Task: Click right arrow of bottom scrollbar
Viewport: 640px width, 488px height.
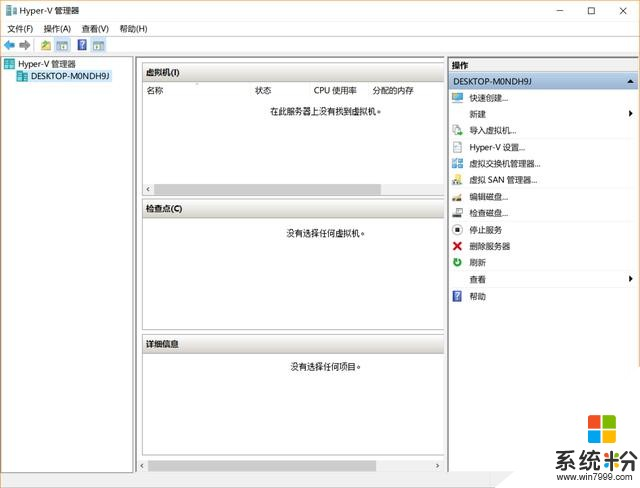Action: (438, 466)
